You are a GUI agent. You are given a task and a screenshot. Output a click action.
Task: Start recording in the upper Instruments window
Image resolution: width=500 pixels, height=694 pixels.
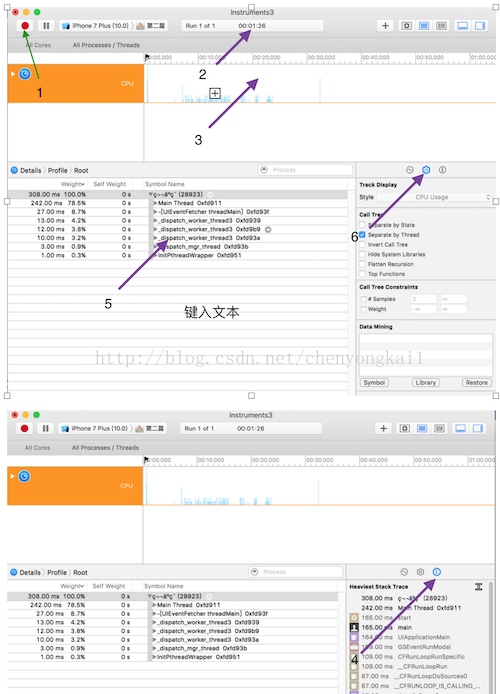tap(25, 26)
